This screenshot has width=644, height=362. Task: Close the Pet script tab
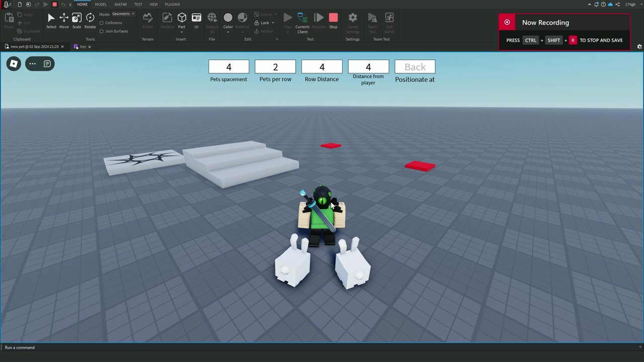click(x=90, y=47)
